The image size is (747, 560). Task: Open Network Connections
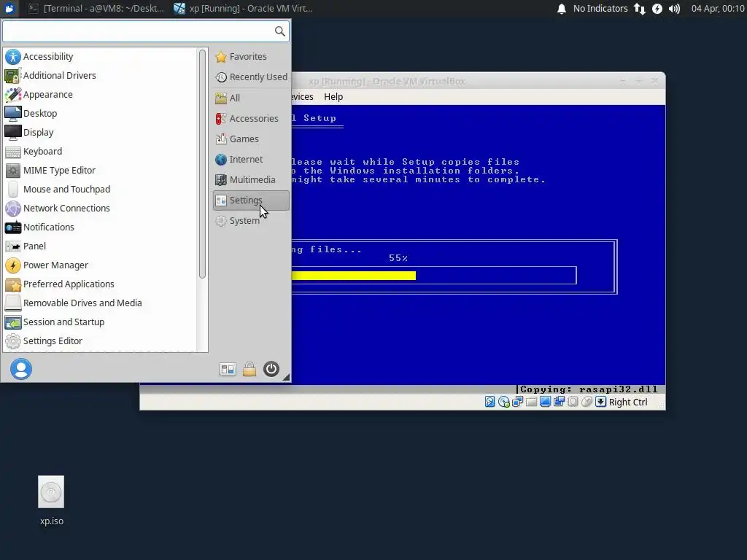100,208
